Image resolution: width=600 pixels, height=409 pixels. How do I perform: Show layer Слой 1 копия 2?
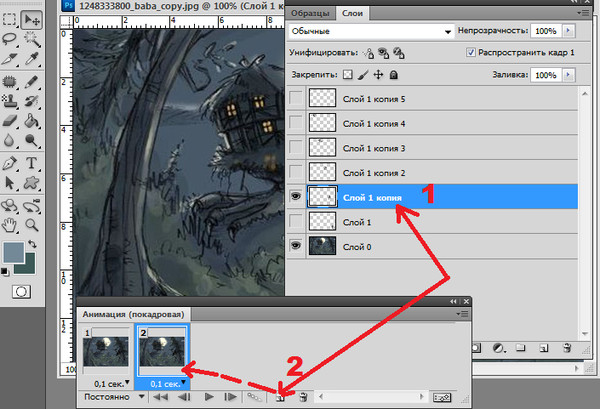click(295, 172)
